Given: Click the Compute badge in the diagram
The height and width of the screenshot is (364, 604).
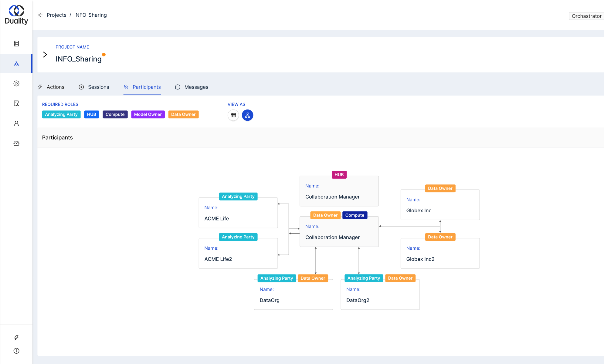Looking at the screenshot, I should (x=355, y=215).
